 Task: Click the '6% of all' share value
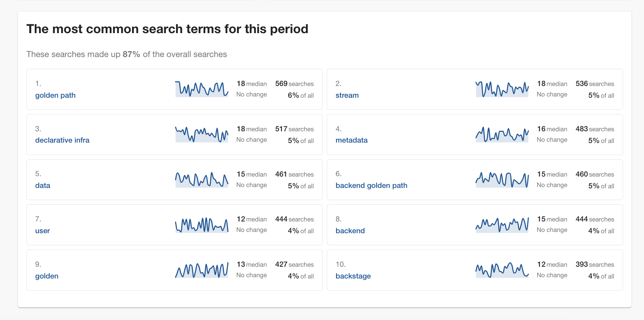pos(300,95)
